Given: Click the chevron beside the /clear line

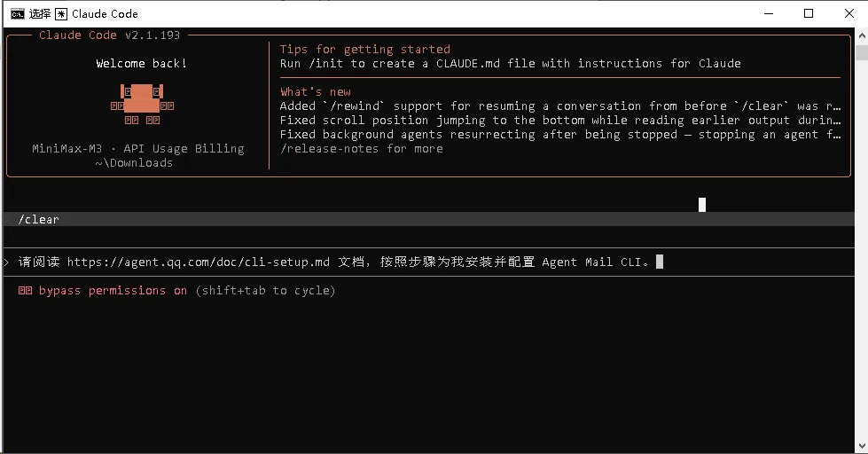Looking at the screenshot, I should click(x=6, y=220).
